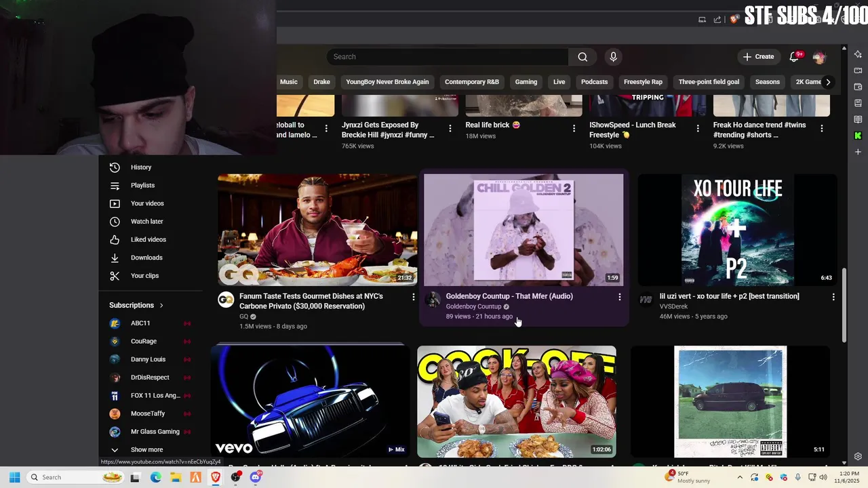Viewport: 868px width, 488px height.
Task: Select YoungBoy Never Broke Again chip
Action: [x=387, y=82]
